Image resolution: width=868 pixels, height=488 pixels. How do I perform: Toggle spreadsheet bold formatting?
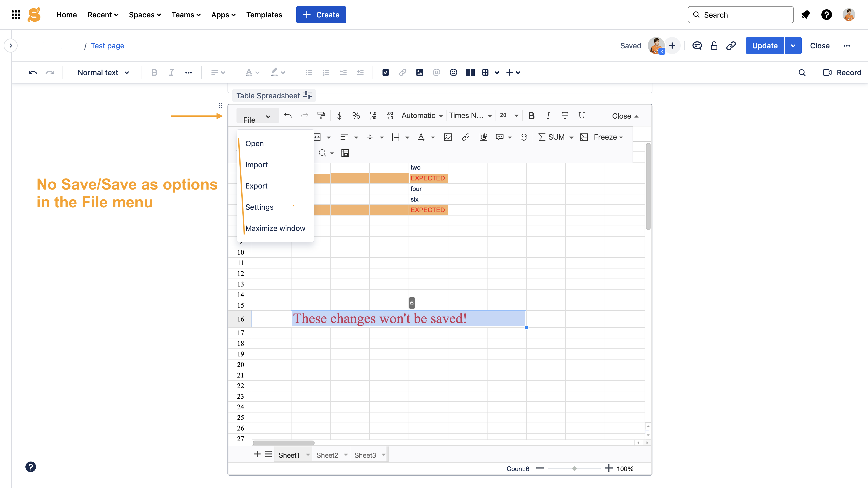click(x=531, y=115)
